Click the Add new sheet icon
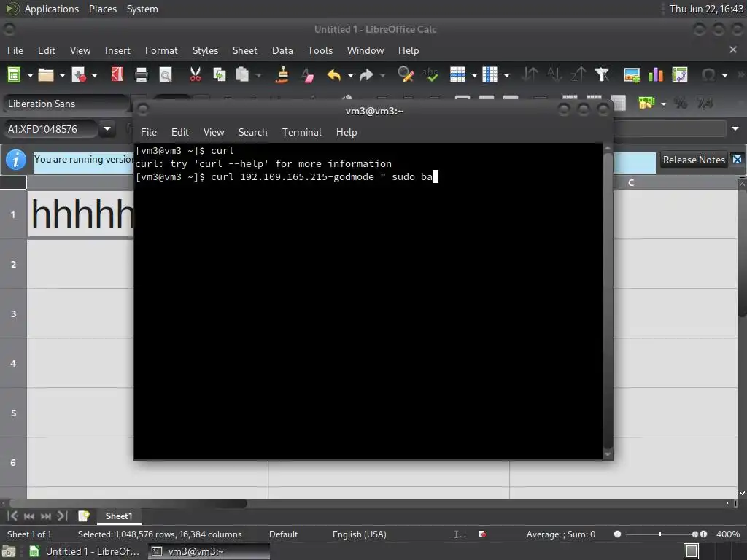The image size is (747, 560). [x=84, y=516]
